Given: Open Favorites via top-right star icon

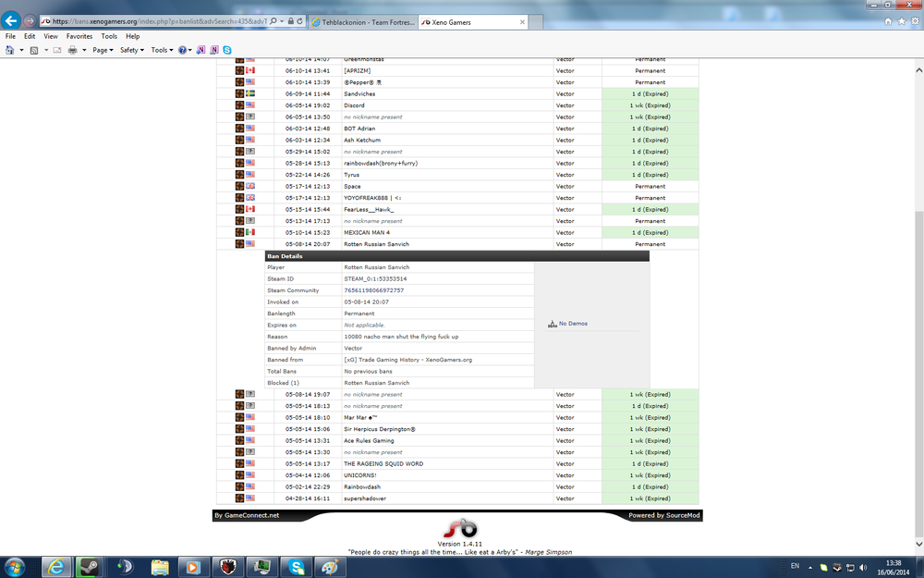Looking at the screenshot, I should [902, 21].
